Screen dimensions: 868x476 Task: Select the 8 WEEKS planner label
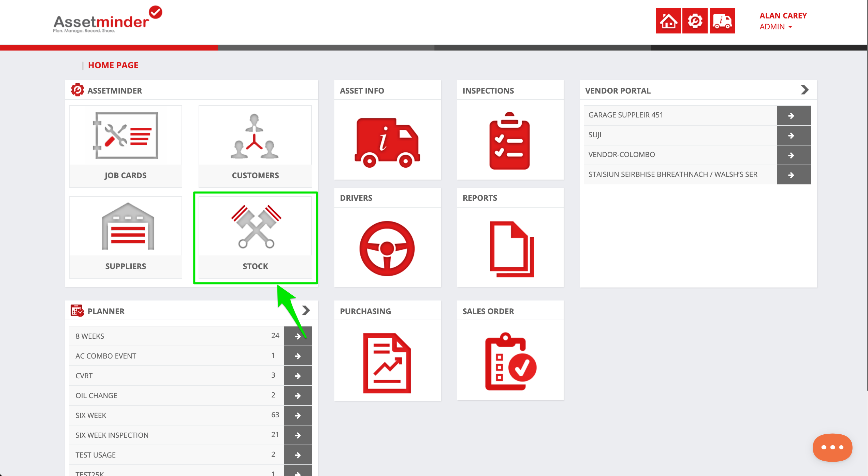(90, 336)
